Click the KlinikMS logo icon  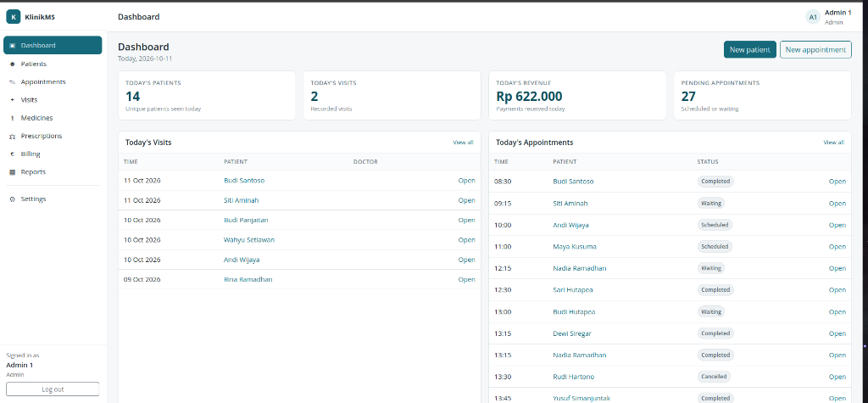[14, 17]
